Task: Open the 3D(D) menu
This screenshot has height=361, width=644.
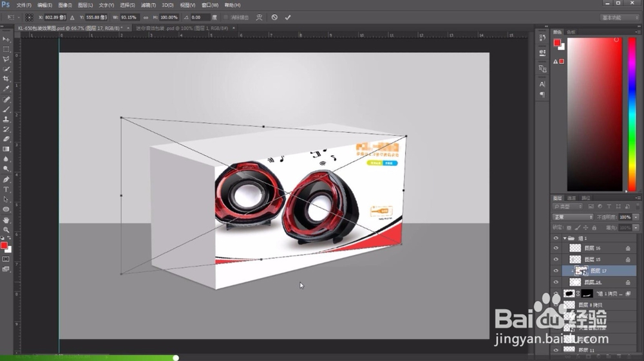Action: (167, 5)
